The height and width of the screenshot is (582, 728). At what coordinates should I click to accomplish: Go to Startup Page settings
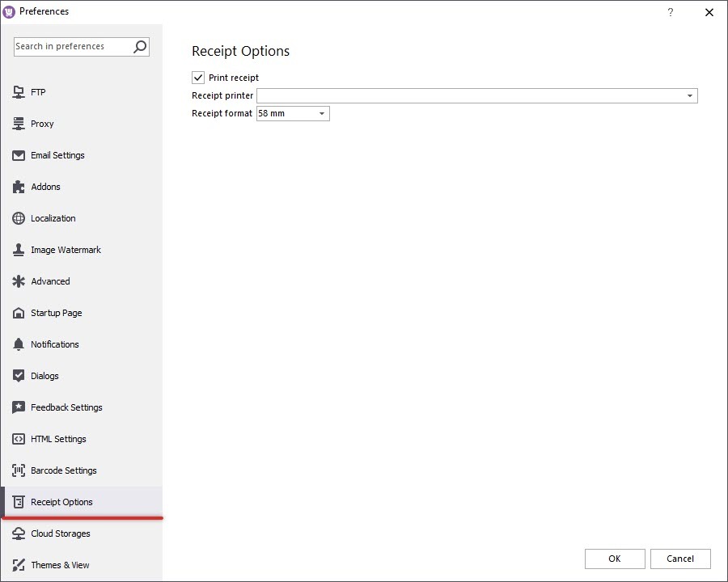82,314
